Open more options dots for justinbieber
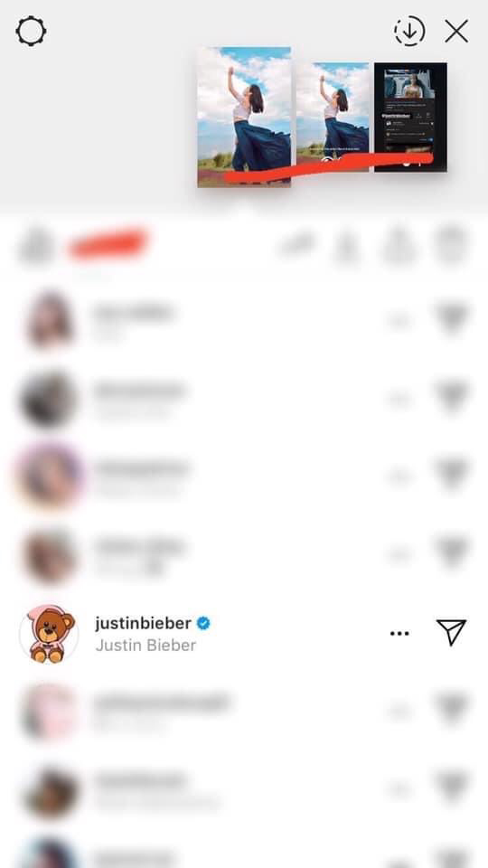Image resolution: width=488 pixels, height=868 pixels. [399, 633]
